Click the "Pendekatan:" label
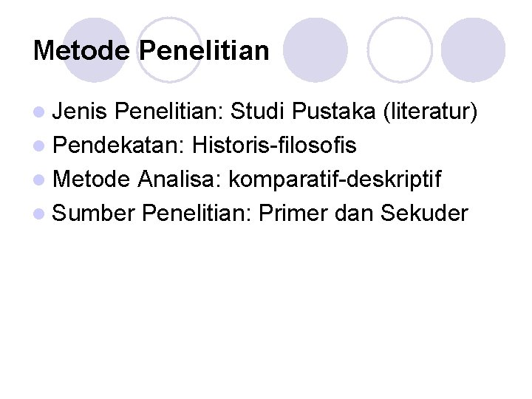The image size is (532, 399). click(x=119, y=146)
